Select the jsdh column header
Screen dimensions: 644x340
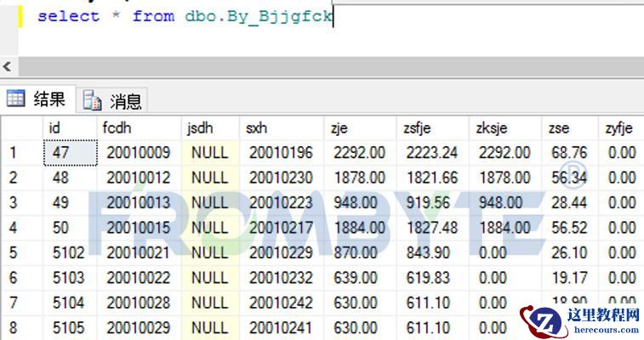(210, 128)
